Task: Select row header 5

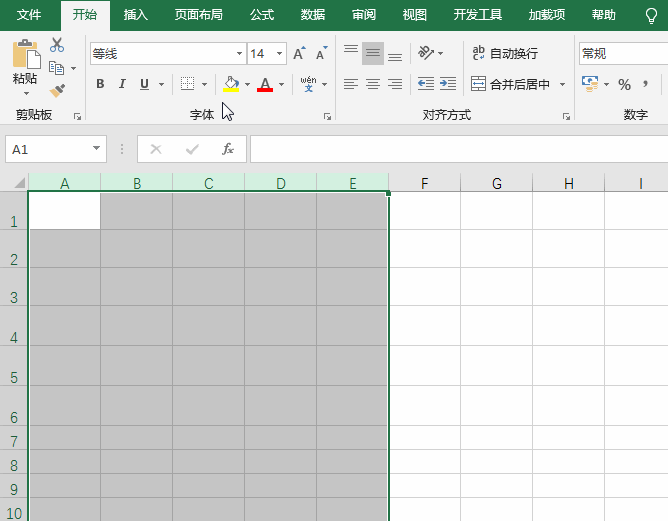Action: (14, 366)
